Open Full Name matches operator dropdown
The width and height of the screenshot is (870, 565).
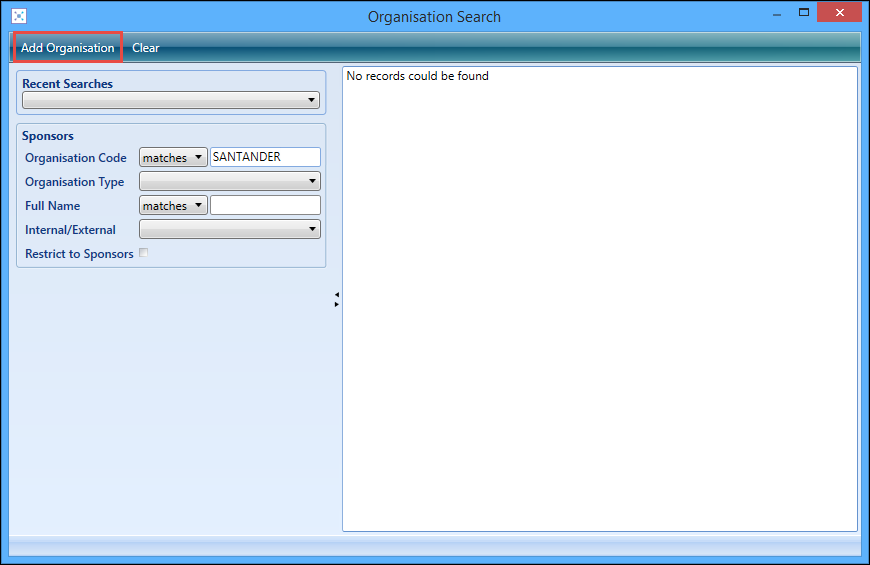coord(173,205)
